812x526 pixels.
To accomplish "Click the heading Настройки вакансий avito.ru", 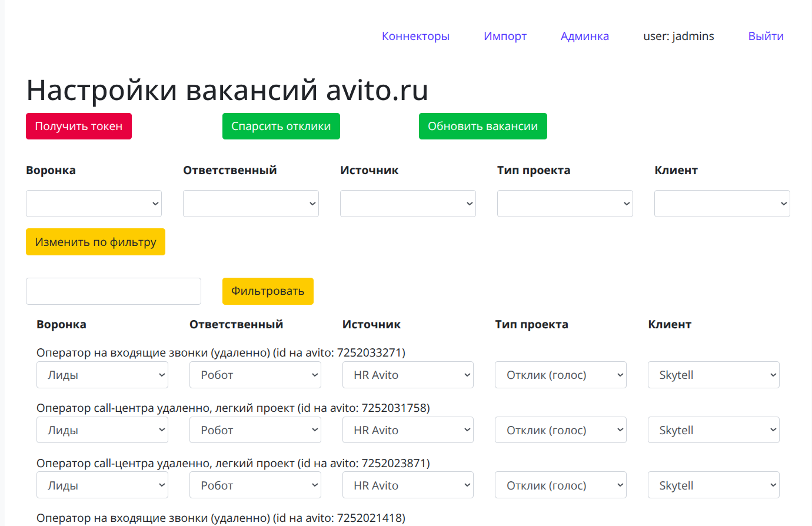I will (x=227, y=90).
